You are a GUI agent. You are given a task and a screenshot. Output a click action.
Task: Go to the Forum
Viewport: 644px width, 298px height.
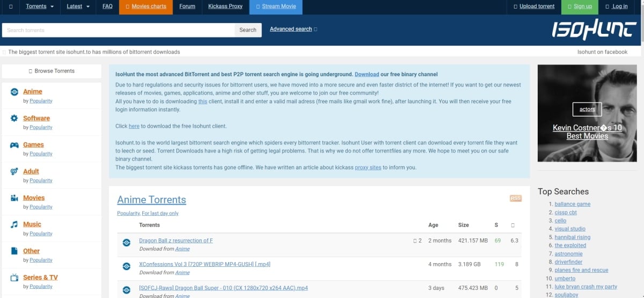(x=187, y=6)
